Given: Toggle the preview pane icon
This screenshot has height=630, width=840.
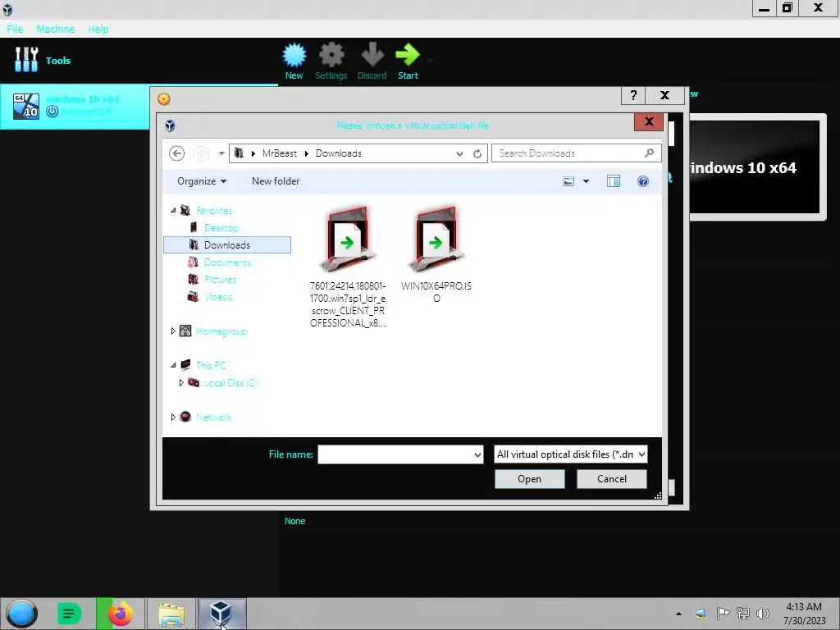Looking at the screenshot, I should pyautogui.click(x=614, y=181).
